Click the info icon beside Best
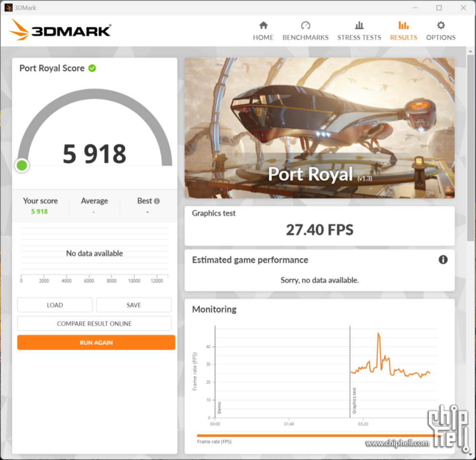The width and height of the screenshot is (476, 460). (x=157, y=201)
